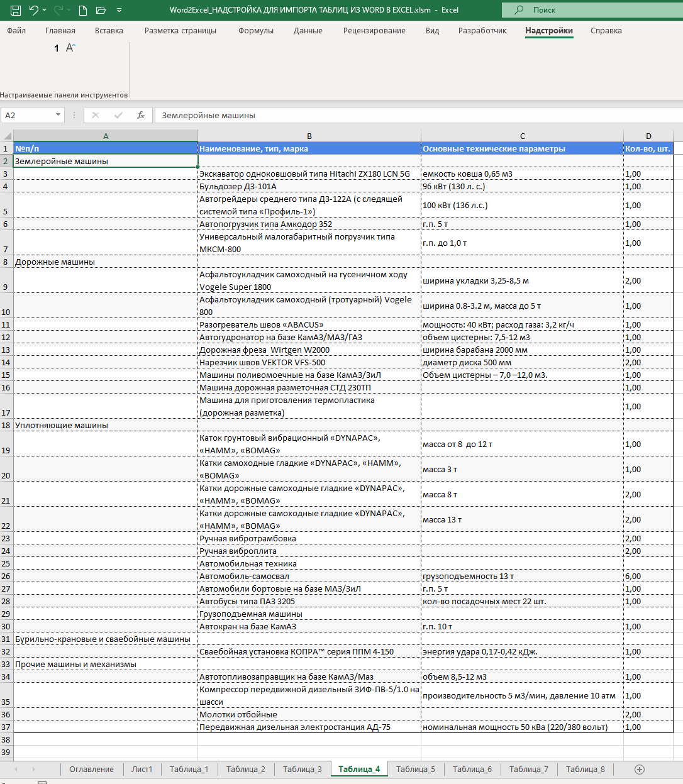Expand the Name Box dropdown

pyautogui.click(x=58, y=115)
